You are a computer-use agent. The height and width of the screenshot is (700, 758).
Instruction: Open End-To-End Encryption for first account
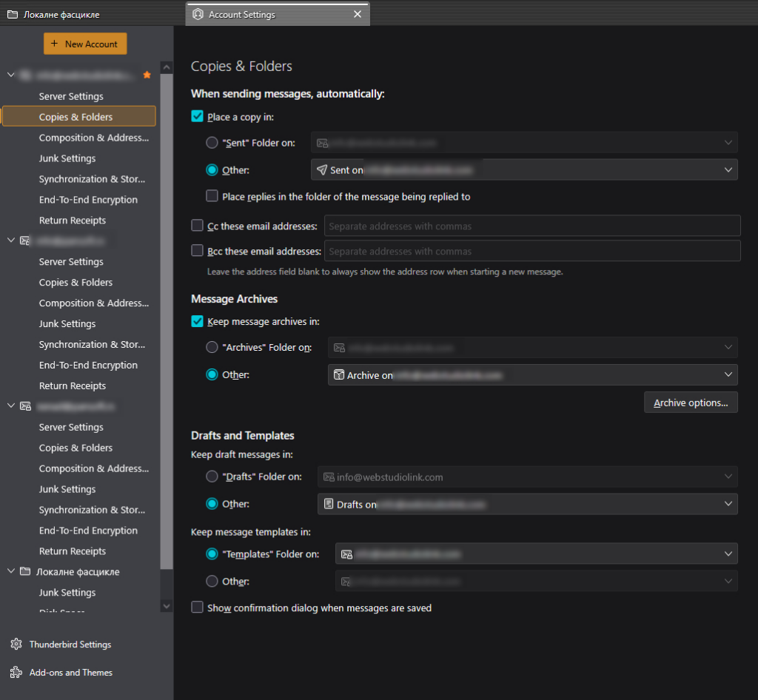tap(88, 200)
